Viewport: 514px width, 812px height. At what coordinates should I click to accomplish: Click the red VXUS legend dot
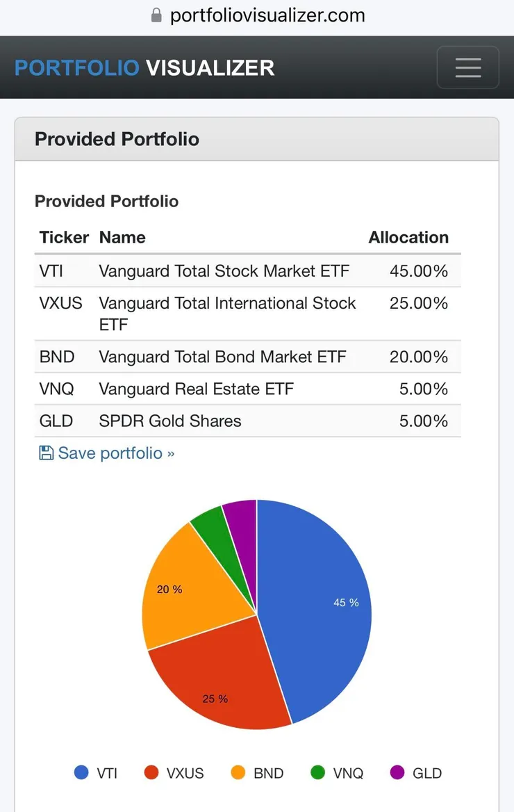[151, 772]
